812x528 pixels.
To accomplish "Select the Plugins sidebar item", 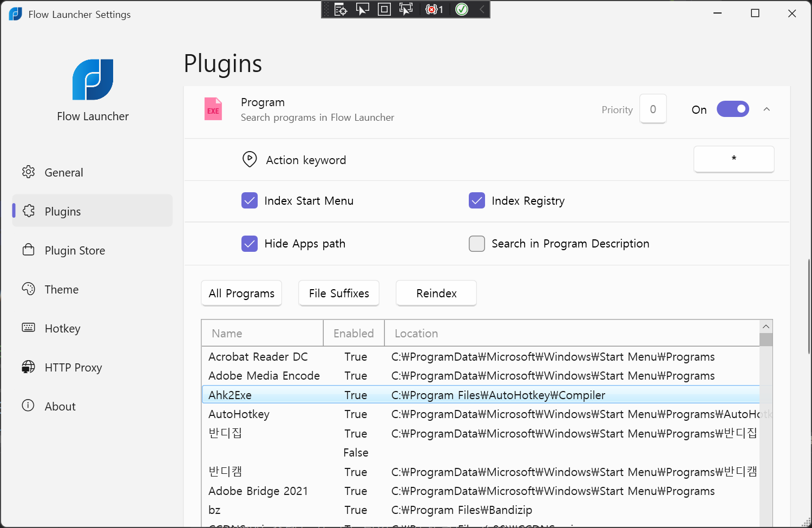I will pos(92,211).
